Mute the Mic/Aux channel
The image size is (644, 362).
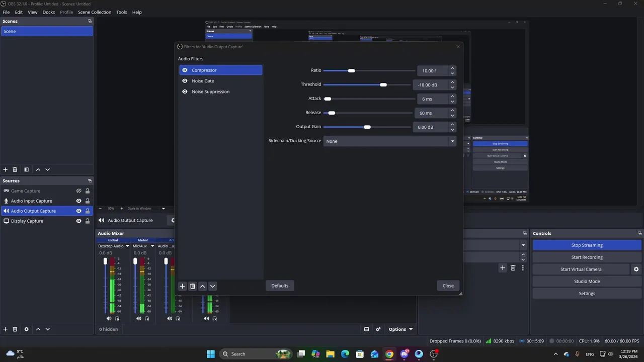click(x=139, y=318)
